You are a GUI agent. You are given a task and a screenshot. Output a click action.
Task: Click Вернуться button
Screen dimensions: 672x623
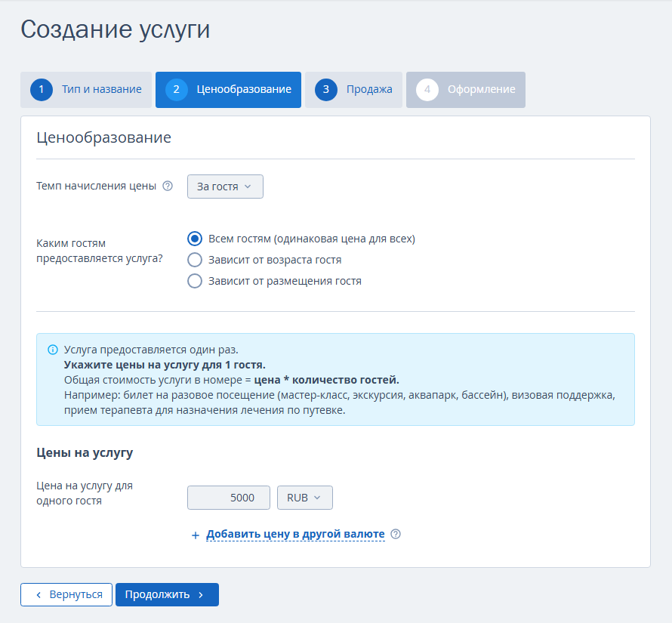pos(66,595)
